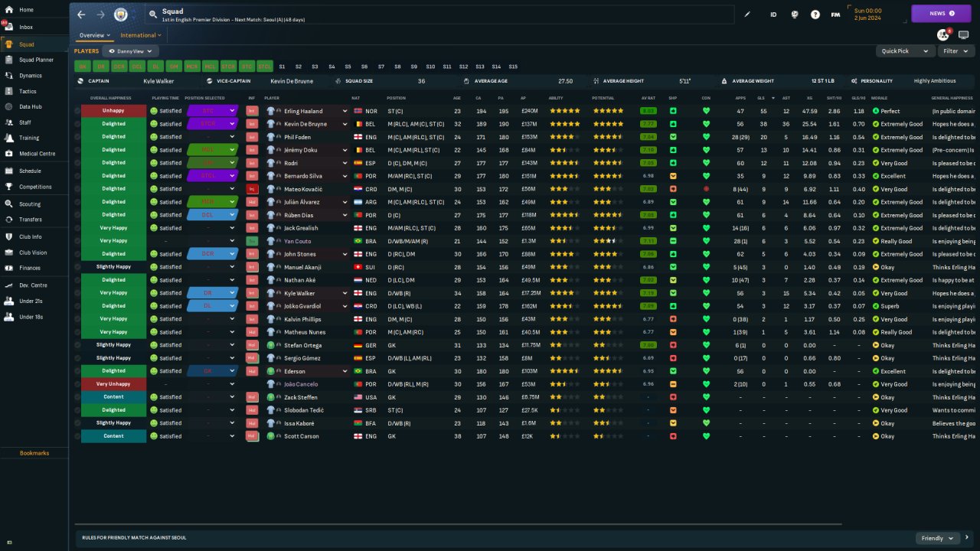Open Competitions in the sidebar
This screenshot has width=980, height=551.
click(x=34, y=187)
